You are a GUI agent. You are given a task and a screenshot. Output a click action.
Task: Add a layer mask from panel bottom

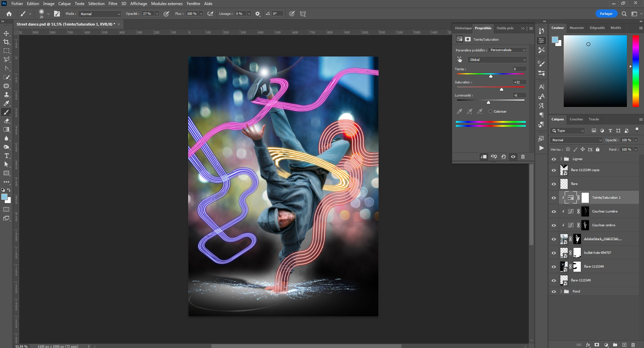tap(597, 345)
